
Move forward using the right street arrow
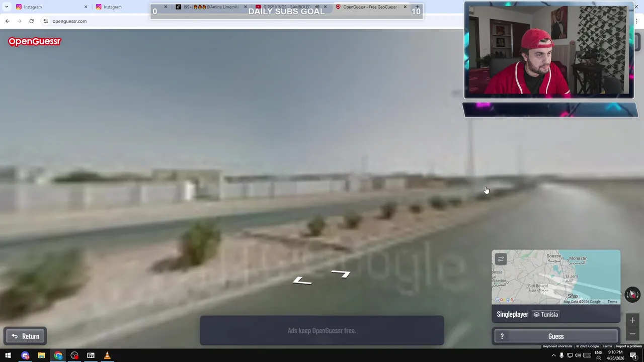pos(341,274)
